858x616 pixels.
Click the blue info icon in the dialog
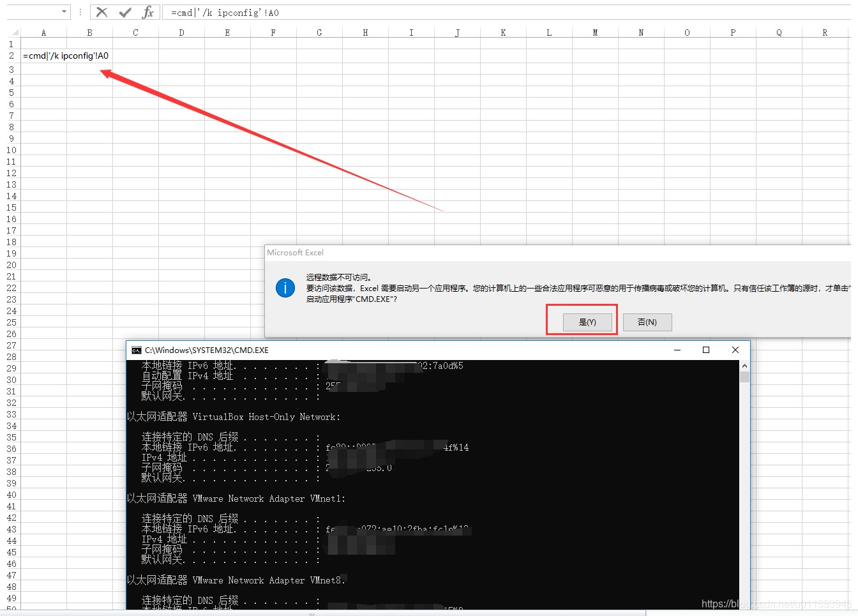tap(285, 288)
